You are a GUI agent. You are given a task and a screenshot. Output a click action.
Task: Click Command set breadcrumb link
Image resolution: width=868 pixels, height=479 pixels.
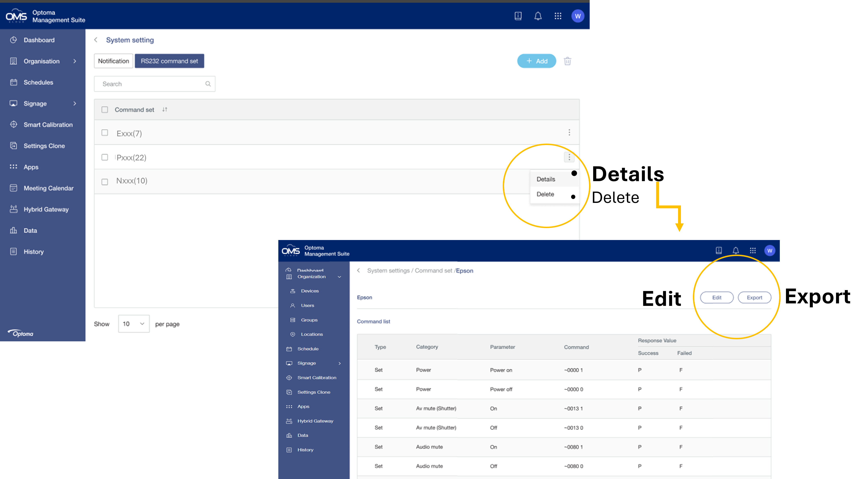[433, 271]
